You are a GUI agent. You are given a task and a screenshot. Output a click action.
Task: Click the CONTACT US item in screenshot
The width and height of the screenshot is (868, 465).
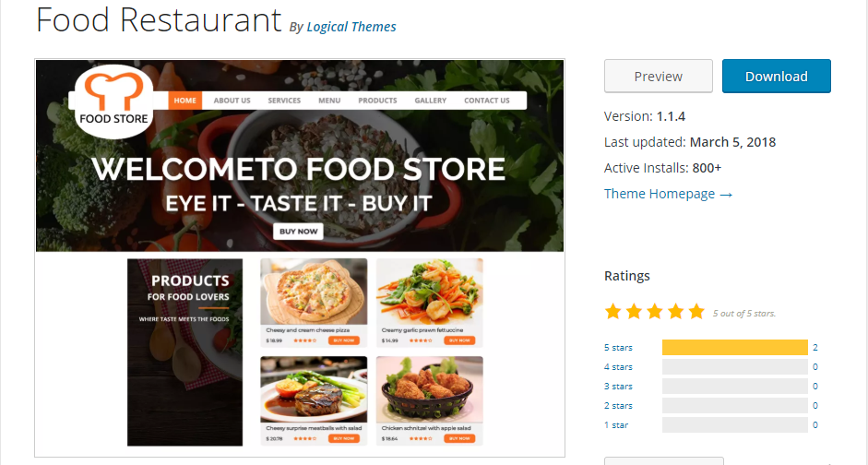pyautogui.click(x=487, y=101)
